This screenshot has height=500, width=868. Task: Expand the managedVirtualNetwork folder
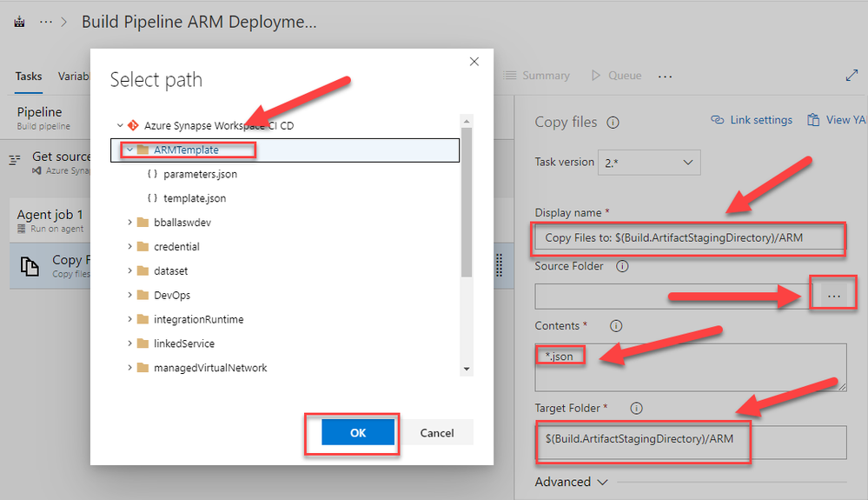tap(129, 368)
